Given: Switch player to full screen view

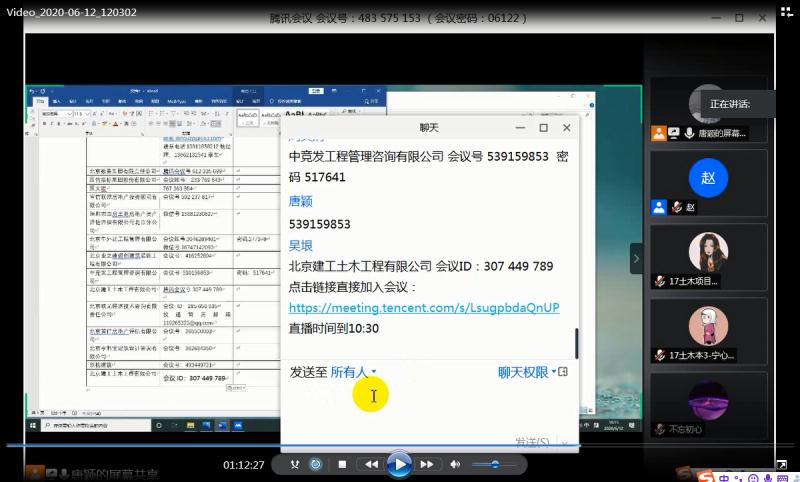Looking at the screenshot, I should [782, 464].
